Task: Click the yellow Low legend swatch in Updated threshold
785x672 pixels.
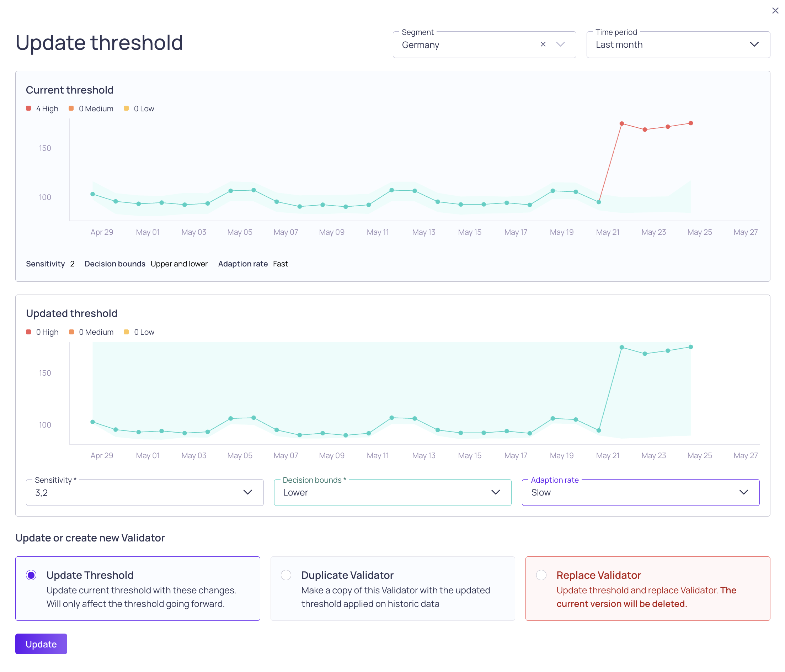Action: tap(127, 332)
